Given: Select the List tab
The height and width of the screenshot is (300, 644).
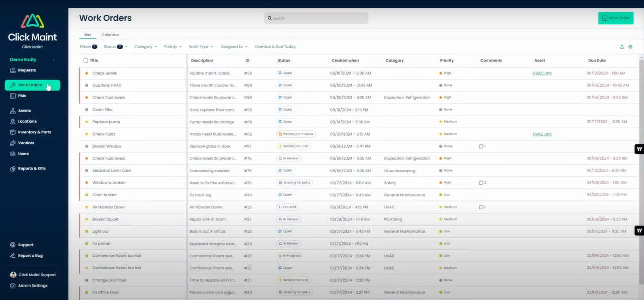Looking at the screenshot, I should [x=87, y=35].
